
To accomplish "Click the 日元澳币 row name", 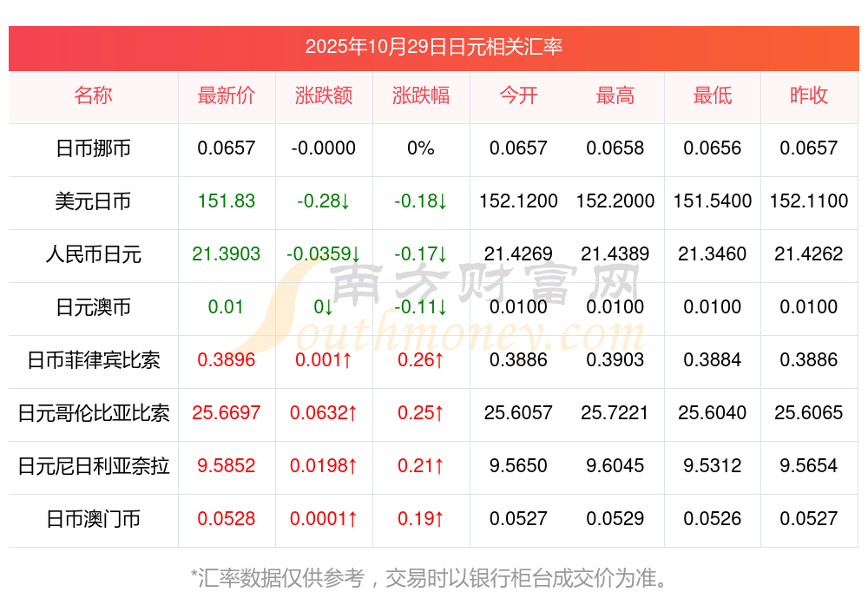I will tap(93, 306).
